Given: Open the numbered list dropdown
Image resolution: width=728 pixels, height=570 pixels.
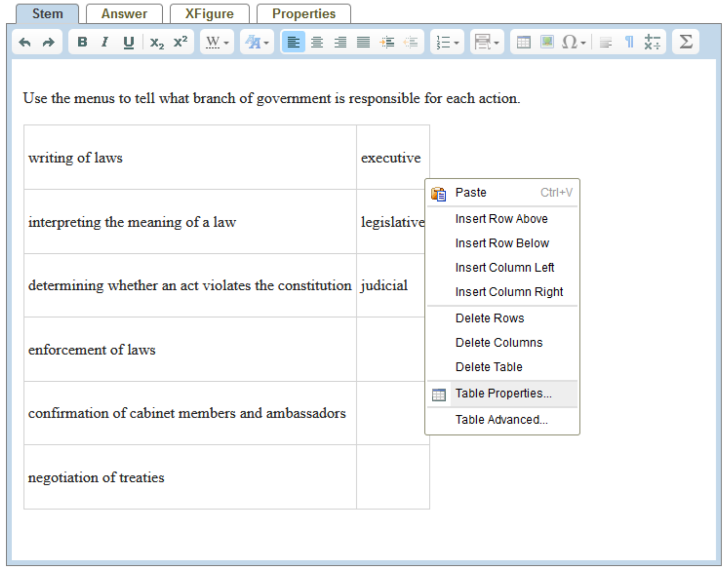Looking at the screenshot, I should coord(447,42).
